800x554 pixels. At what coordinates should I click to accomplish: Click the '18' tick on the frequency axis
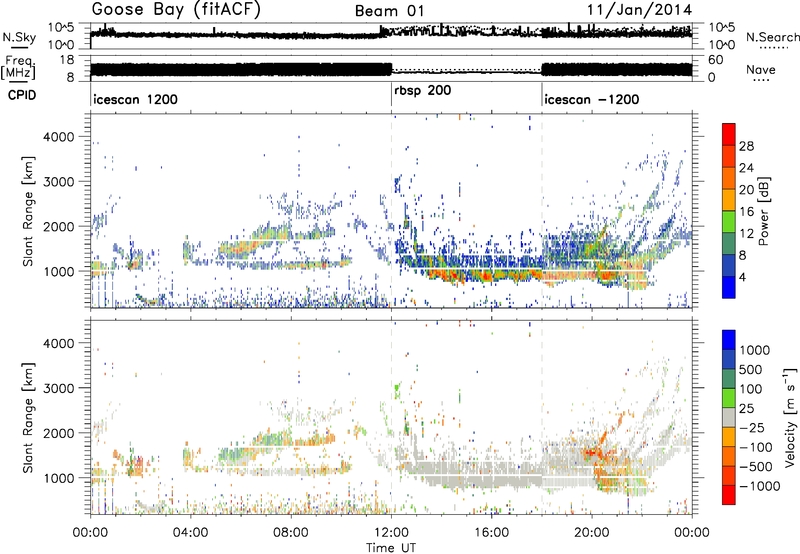pyautogui.click(x=66, y=60)
